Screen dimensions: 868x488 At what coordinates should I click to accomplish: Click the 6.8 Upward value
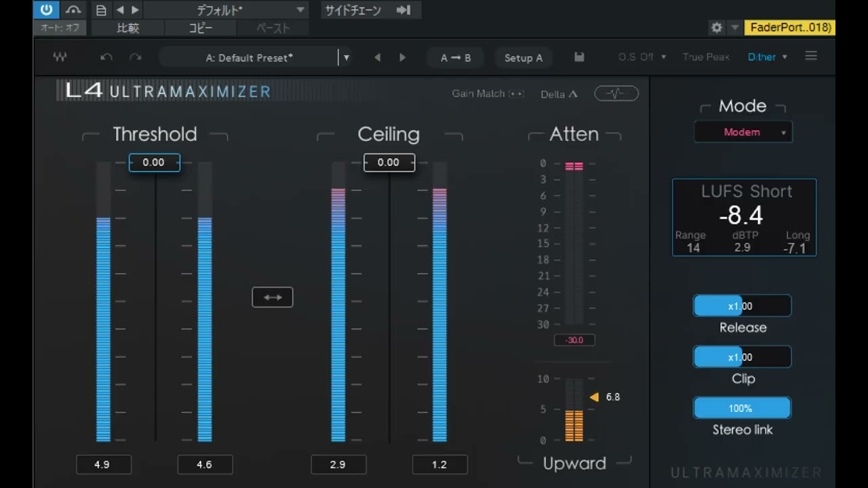613,397
